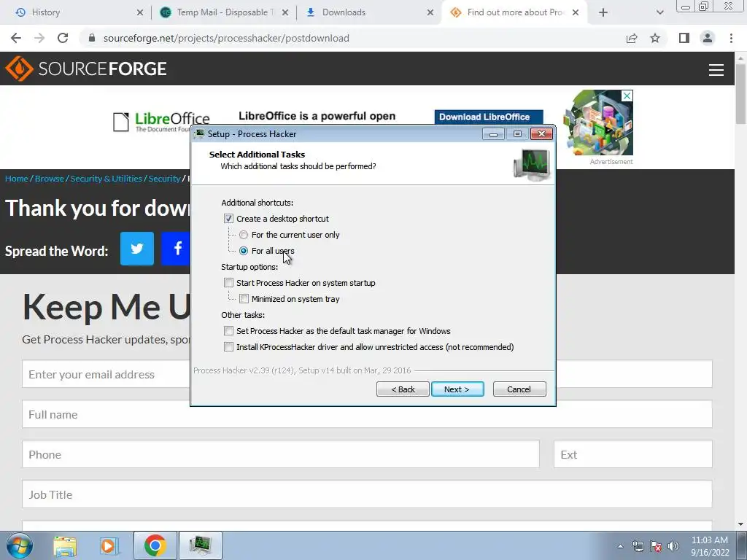Click the Full name input field
747x560 pixels.
tap(367, 414)
